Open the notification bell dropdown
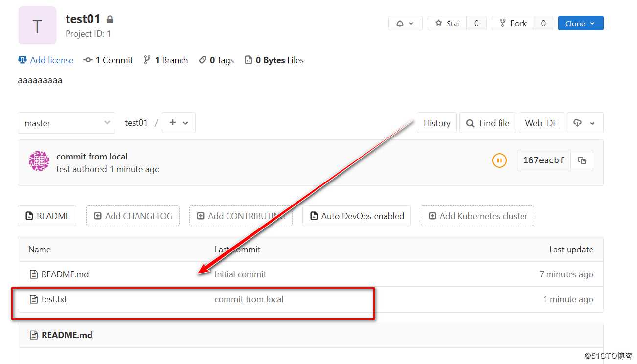The height and width of the screenshot is (364, 637). click(x=405, y=23)
